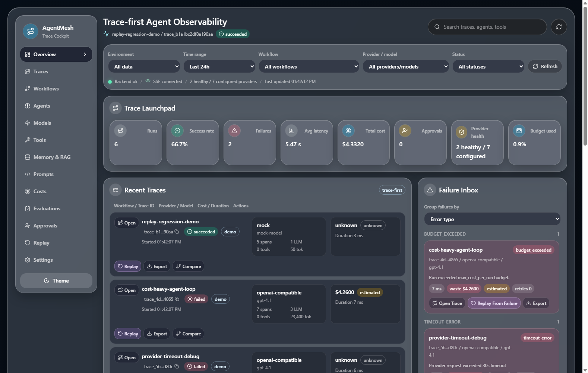Compare the replay-regression-demo trace

(x=188, y=266)
